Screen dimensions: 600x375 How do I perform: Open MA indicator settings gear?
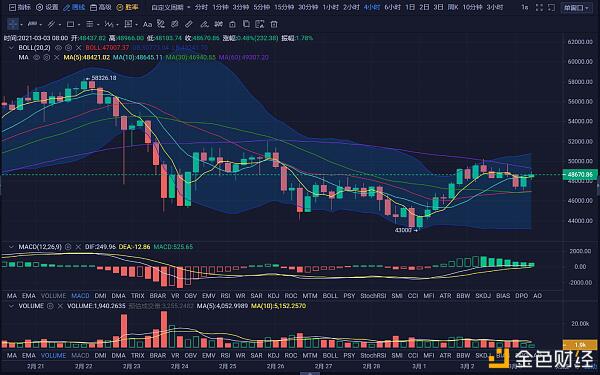click(x=47, y=57)
